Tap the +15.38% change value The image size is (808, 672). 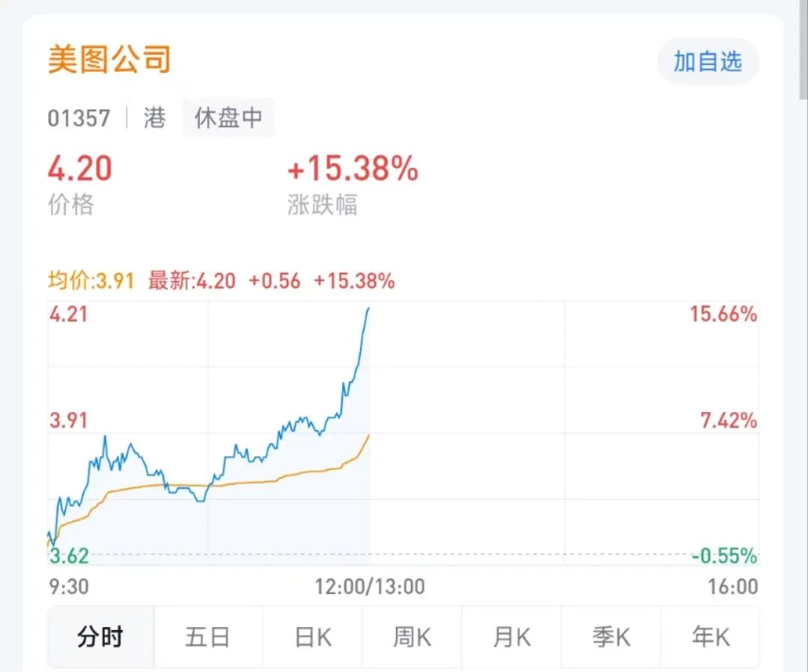point(353,169)
